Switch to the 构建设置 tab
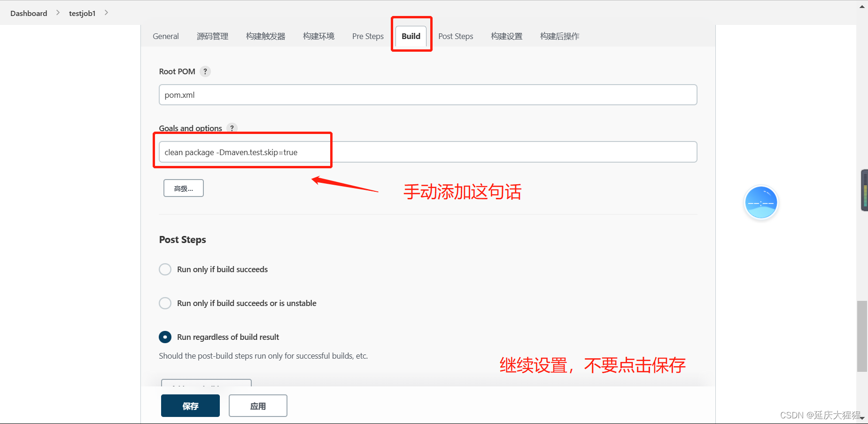Image resolution: width=868 pixels, height=424 pixels. 506,36
